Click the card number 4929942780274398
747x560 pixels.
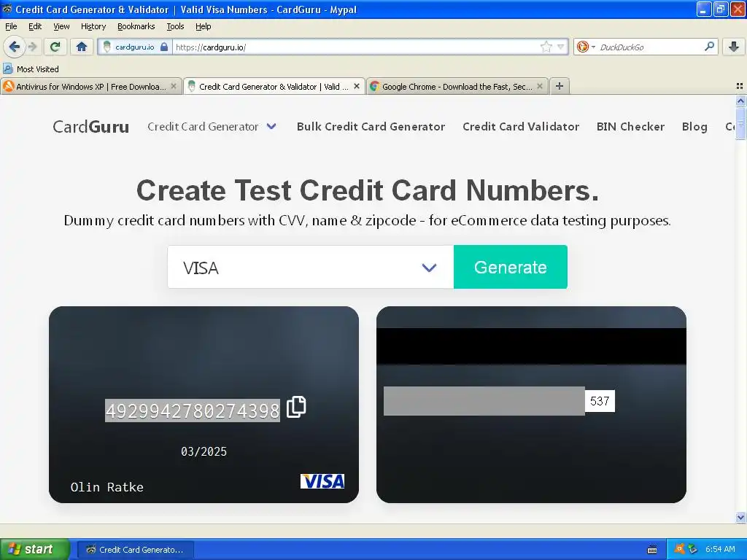pyautogui.click(x=193, y=411)
